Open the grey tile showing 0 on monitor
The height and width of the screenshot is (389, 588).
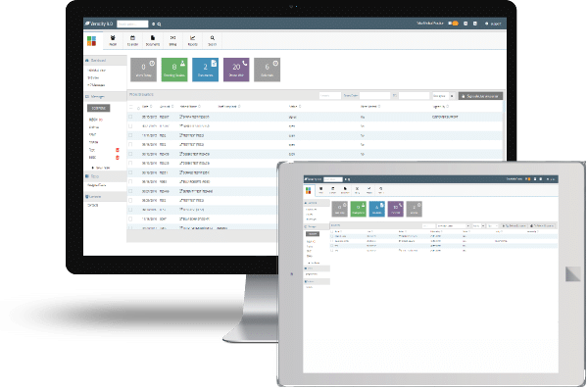(143, 70)
